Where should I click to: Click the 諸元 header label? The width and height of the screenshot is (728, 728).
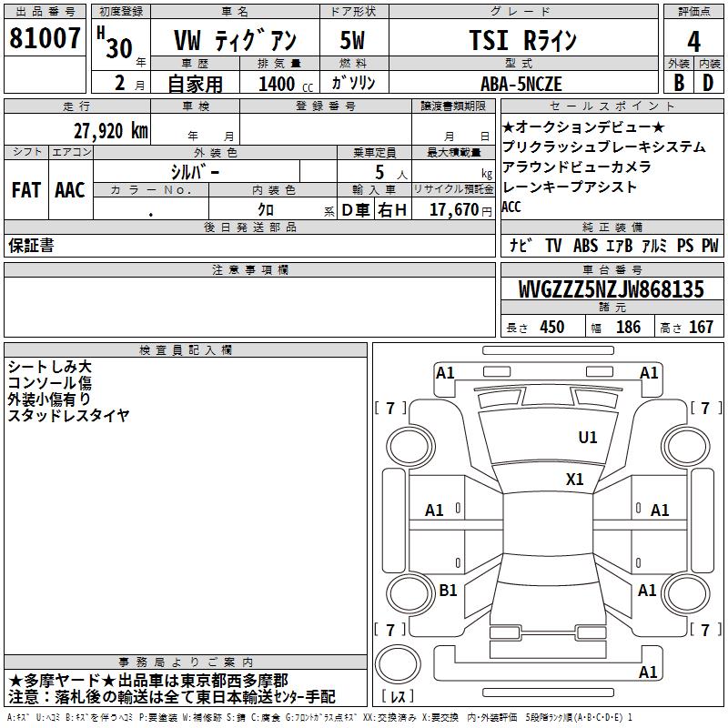point(612,307)
